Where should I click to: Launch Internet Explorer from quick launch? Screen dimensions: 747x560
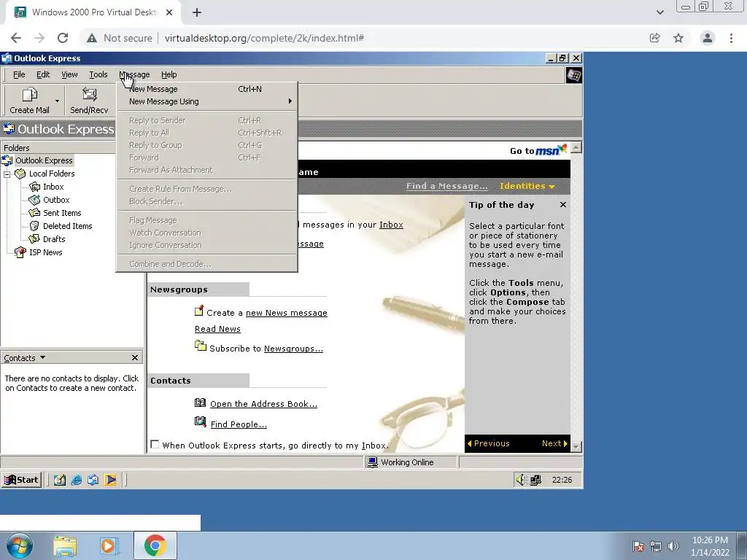[76, 480]
